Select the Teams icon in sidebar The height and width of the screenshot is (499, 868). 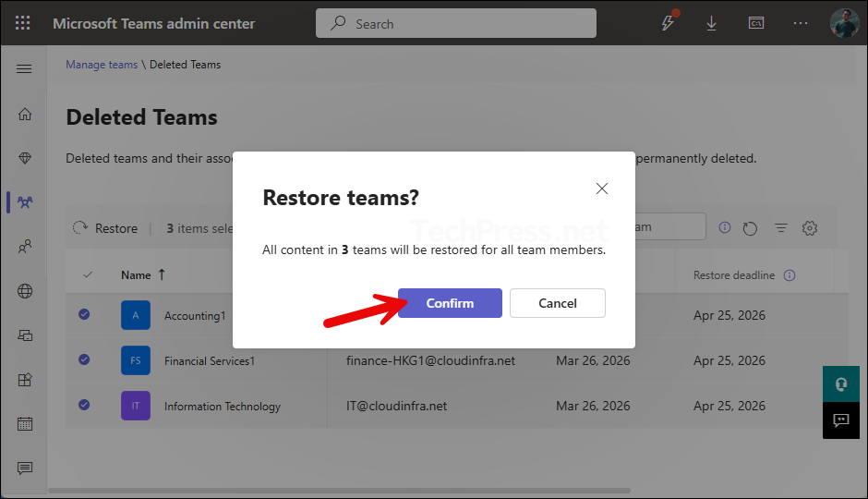24,202
